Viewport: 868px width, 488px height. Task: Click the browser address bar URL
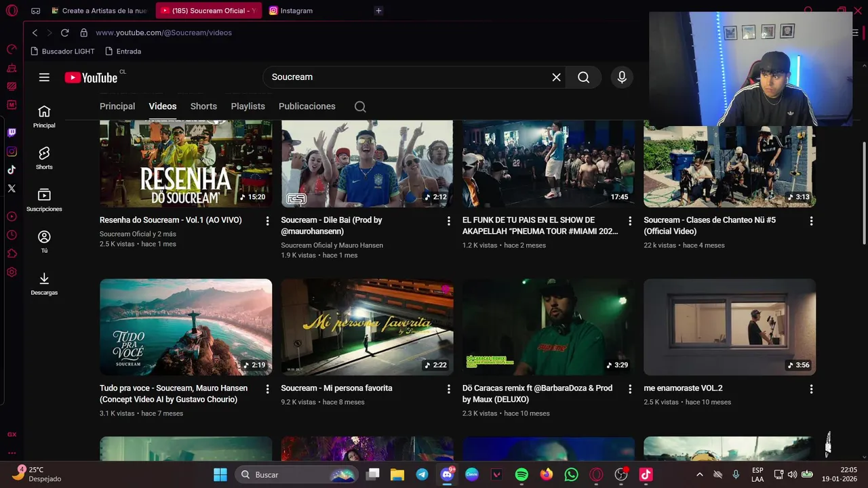tap(163, 33)
